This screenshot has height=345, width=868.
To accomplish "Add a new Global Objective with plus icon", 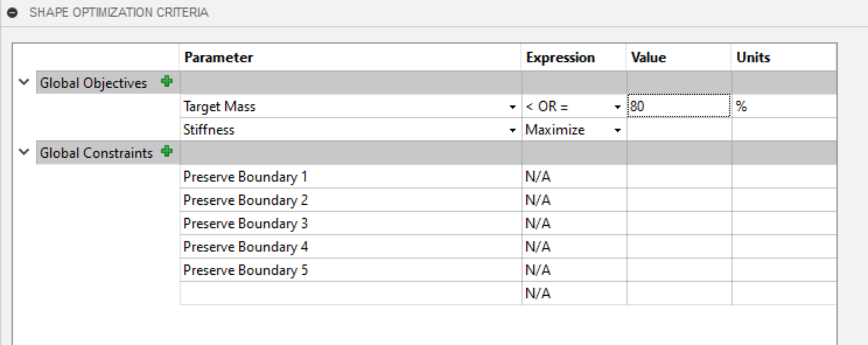I will pos(167,82).
